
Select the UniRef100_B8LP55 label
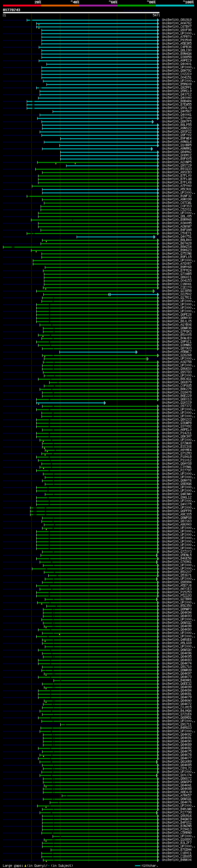pyautogui.click(x=177, y=125)
